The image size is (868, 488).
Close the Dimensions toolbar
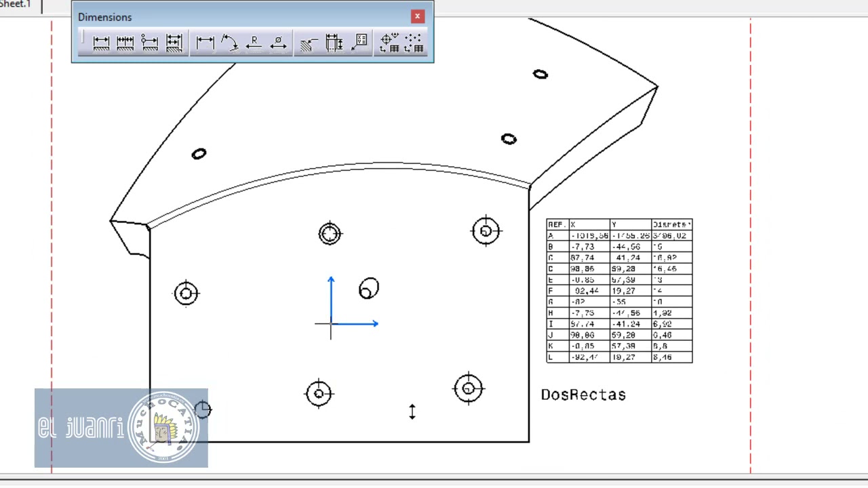(x=418, y=16)
